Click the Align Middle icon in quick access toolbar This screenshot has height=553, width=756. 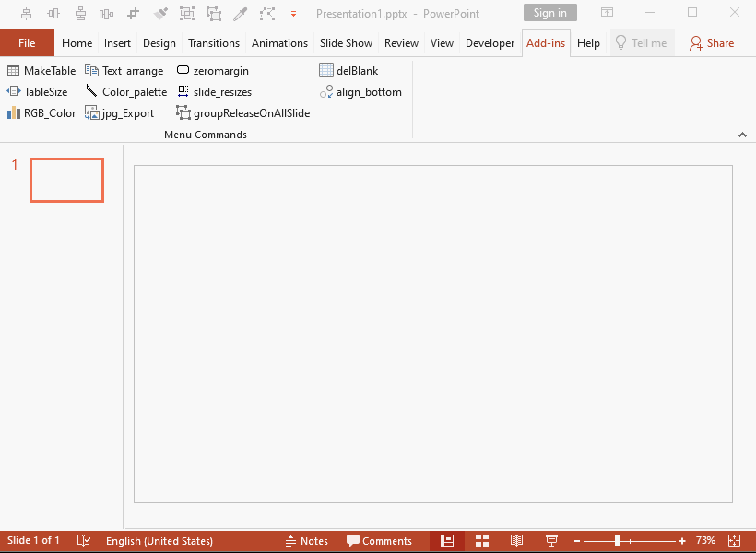click(x=53, y=14)
